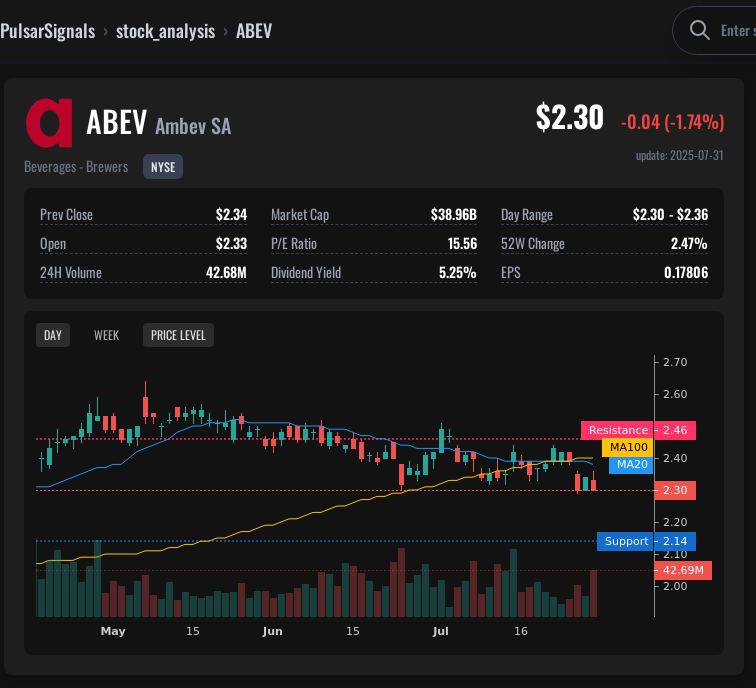
Task: Click the NYSE exchange badge
Action: pyautogui.click(x=163, y=167)
